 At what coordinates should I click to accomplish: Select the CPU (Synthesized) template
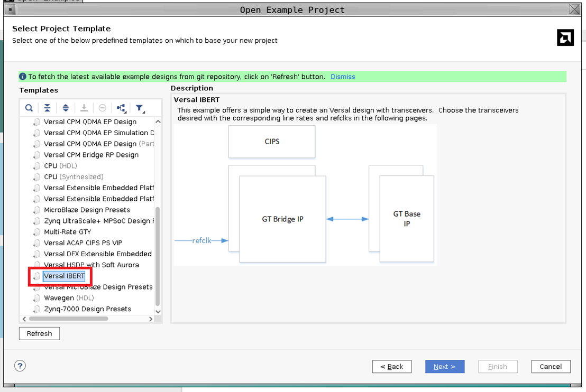click(74, 177)
